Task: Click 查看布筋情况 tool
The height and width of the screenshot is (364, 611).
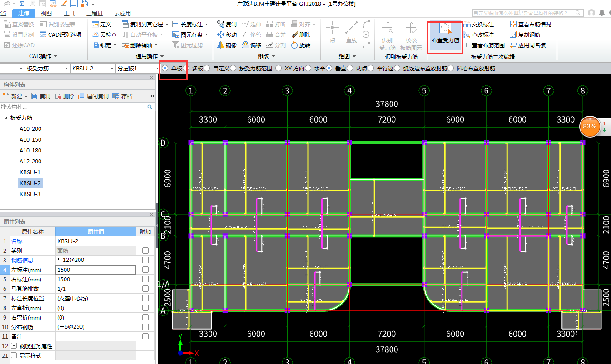Action: [531, 24]
